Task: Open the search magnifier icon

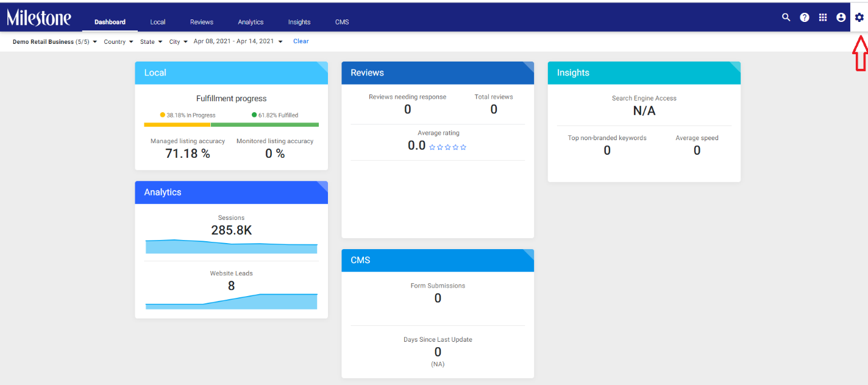Action: point(786,17)
